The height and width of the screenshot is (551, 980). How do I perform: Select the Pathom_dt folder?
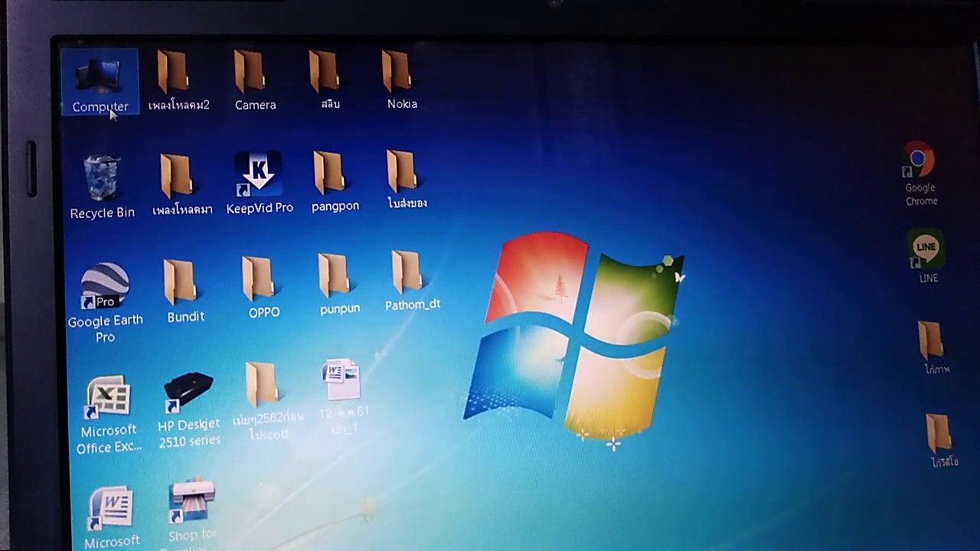412,280
